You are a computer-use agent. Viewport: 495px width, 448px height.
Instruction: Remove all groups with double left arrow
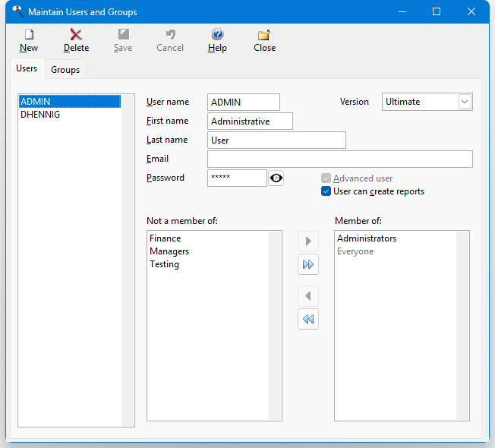(308, 319)
